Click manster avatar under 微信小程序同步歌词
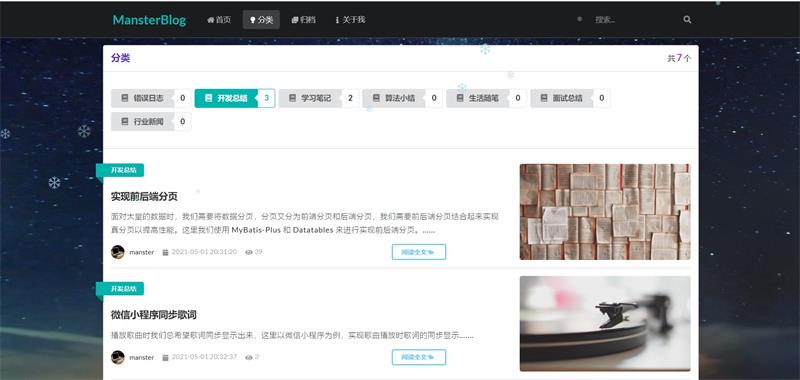This screenshot has height=380, width=800. pyautogui.click(x=118, y=357)
